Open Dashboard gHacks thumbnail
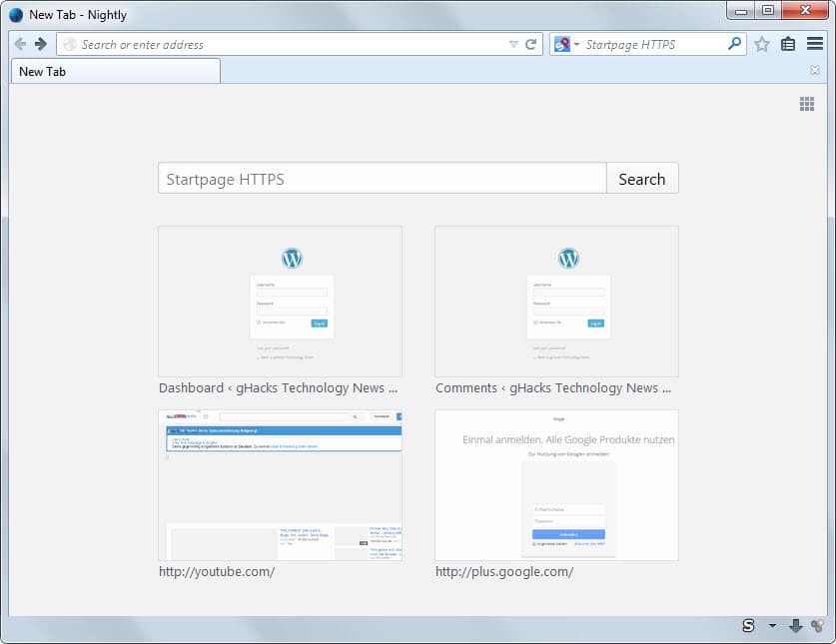 (280, 302)
